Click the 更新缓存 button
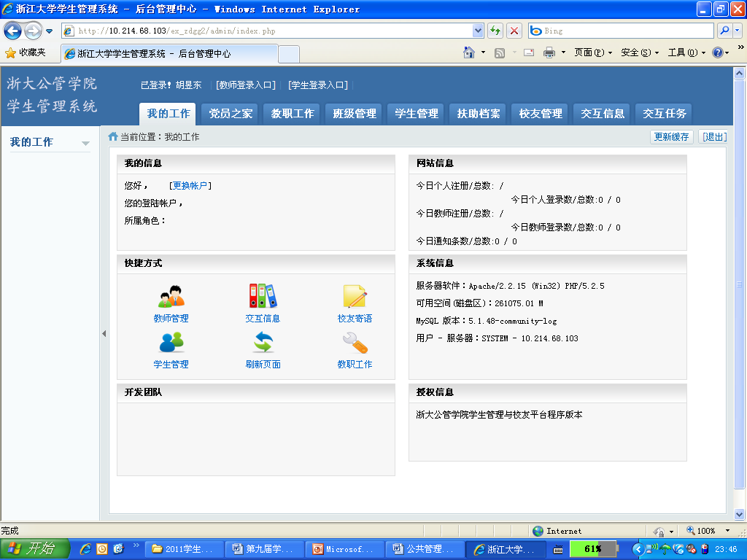 [671, 136]
